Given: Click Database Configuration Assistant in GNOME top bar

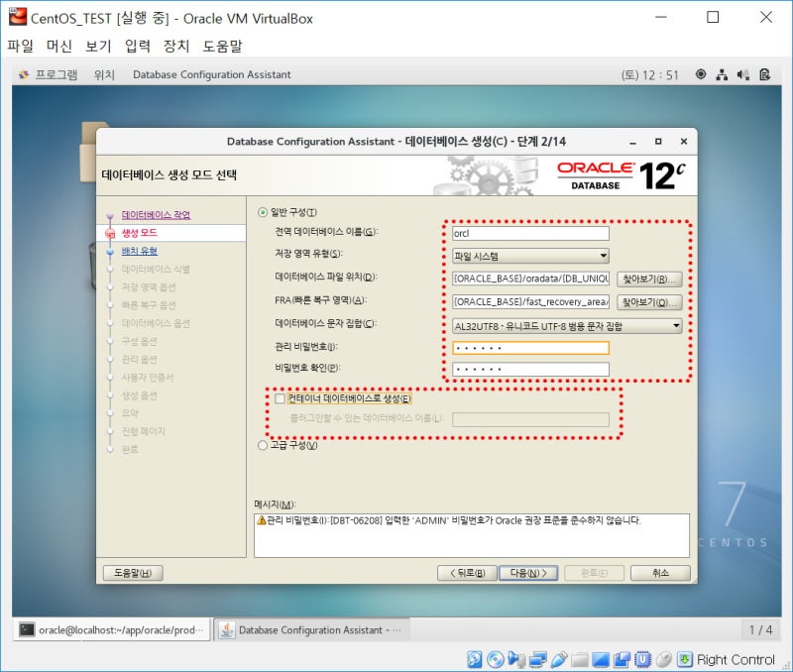Looking at the screenshot, I should pyautogui.click(x=212, y=75).
